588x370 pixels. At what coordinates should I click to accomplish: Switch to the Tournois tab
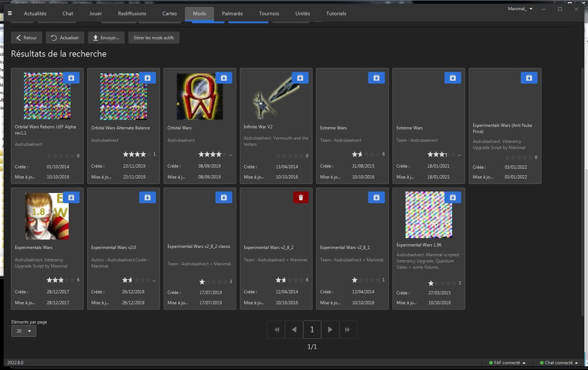pyautogui.click(x=269, y=13)
